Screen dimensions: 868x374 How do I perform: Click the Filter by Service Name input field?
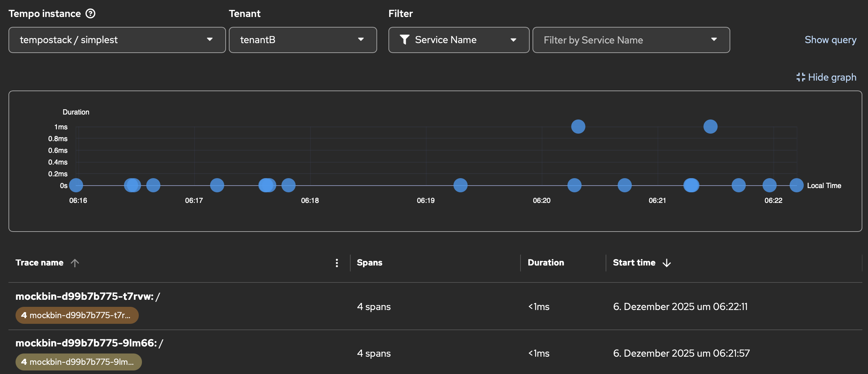pyautogui.click(x=625, y=40)
